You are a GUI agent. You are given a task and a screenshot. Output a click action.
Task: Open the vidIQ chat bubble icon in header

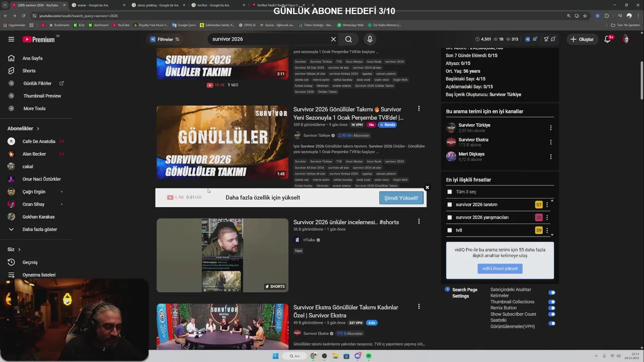[x=553, y=39]
